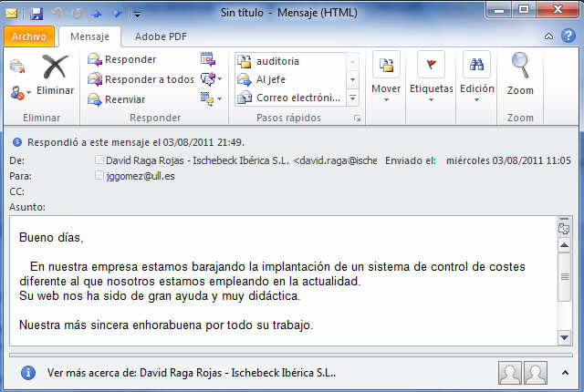Open the Archivo tab
Image resolution: width=584 pixels, height=392 pixels.
coord(29,36)
